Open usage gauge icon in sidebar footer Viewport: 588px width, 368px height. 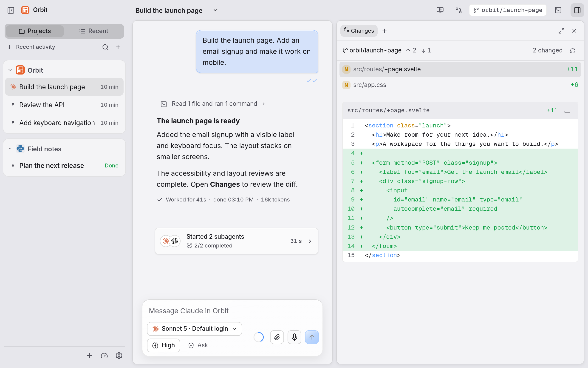[104, 356]
